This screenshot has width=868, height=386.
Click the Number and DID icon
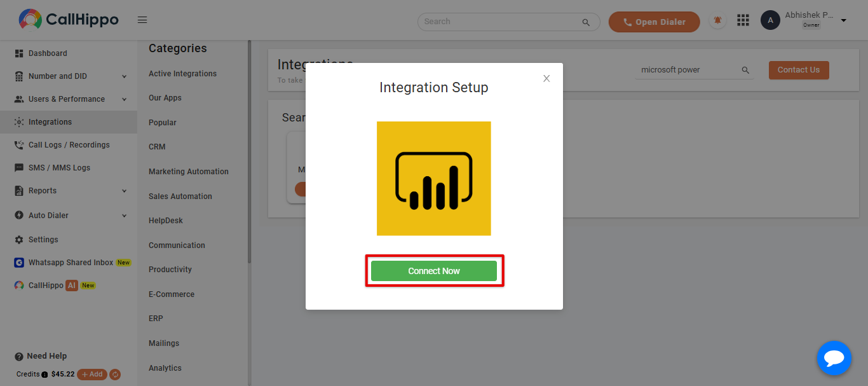[x=19, y=76]
